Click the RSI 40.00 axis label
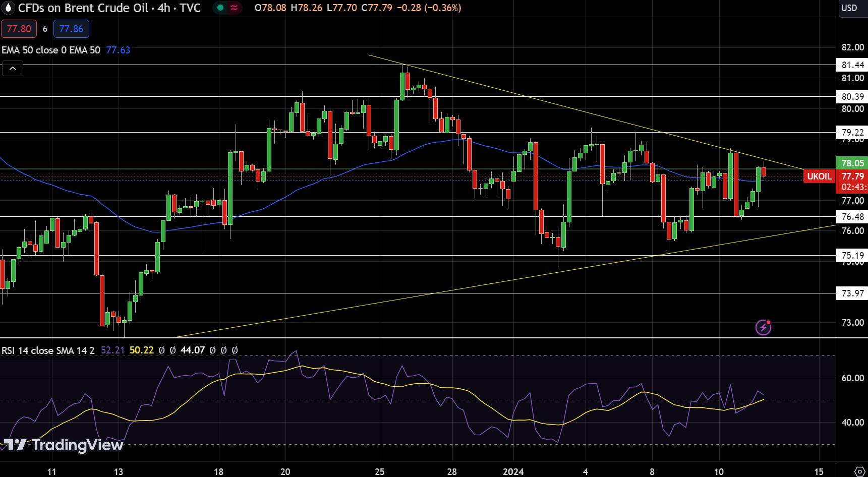868x477 pixels. 852,422
